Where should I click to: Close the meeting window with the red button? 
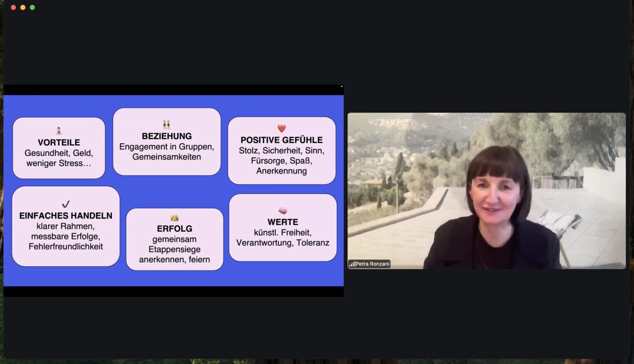coord(13,7)
